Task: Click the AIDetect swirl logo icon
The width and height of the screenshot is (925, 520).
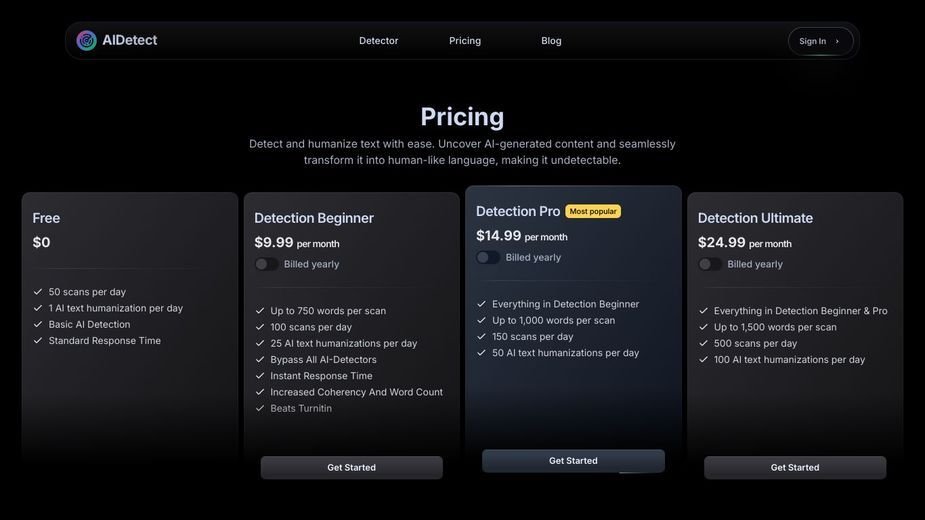Action: point(86,40)
